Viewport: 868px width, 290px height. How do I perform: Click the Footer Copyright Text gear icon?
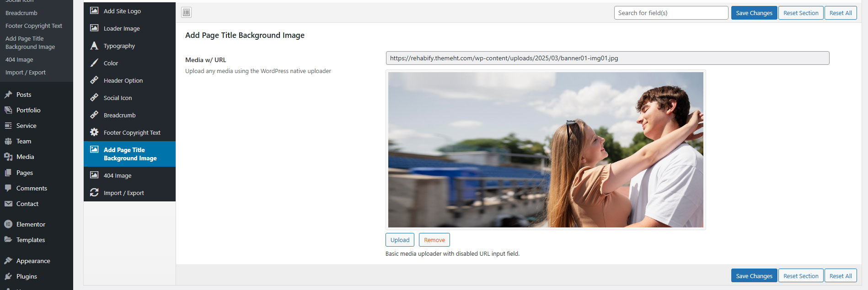94,132
